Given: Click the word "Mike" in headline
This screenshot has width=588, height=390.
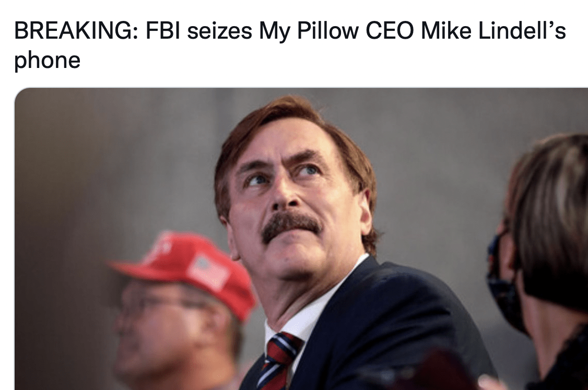Looking at the screenshot, I should pos(446,31).
